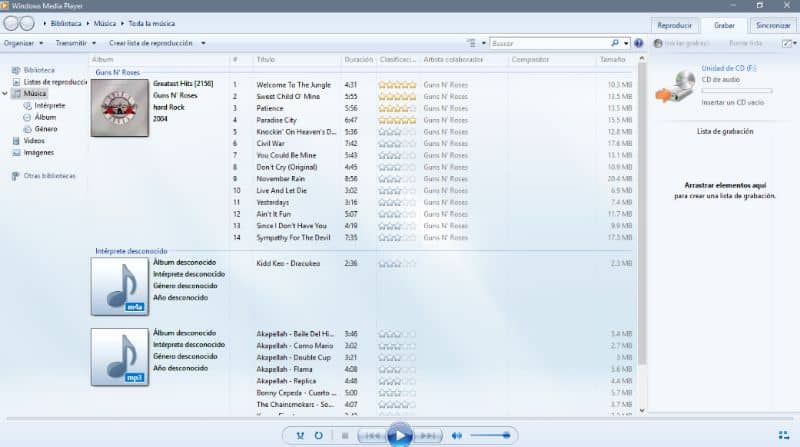Image resolution: width=800 pixels, height=447 pixels.
Task: Switch to Now Playing mode icon
Action: [x=784, y=435]
